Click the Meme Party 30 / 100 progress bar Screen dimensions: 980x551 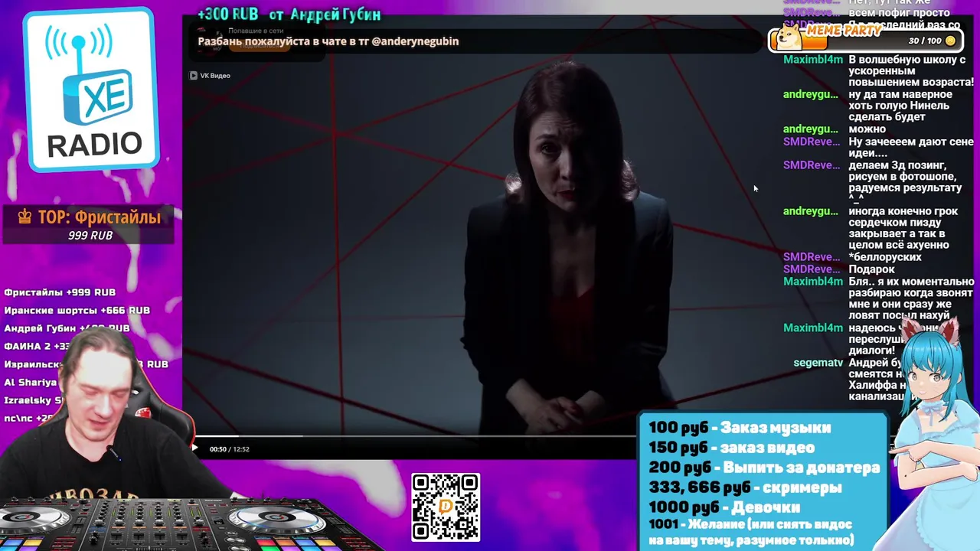coord(865,41)
